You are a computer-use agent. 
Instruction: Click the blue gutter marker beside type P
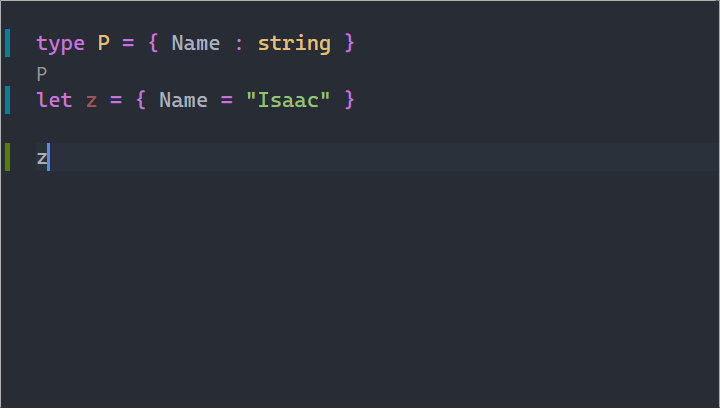(x=7, y=43)
